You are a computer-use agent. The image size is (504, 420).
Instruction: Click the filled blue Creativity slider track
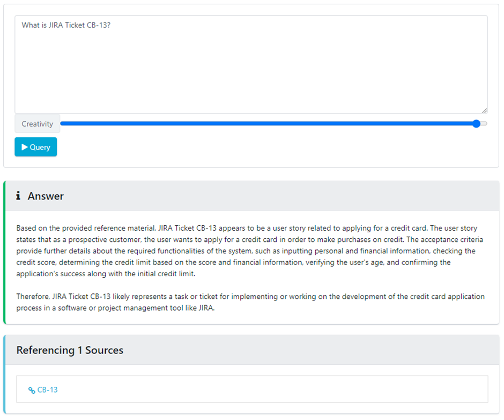click(268, 124)
